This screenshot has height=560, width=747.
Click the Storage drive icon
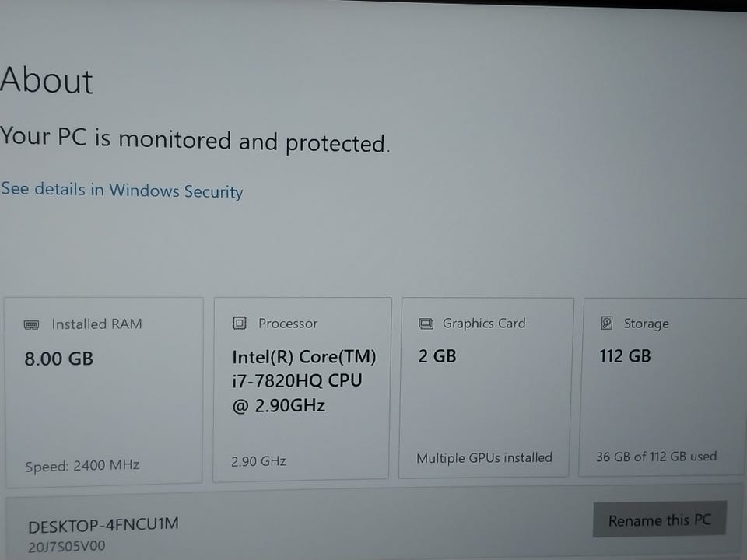(607, 323)
